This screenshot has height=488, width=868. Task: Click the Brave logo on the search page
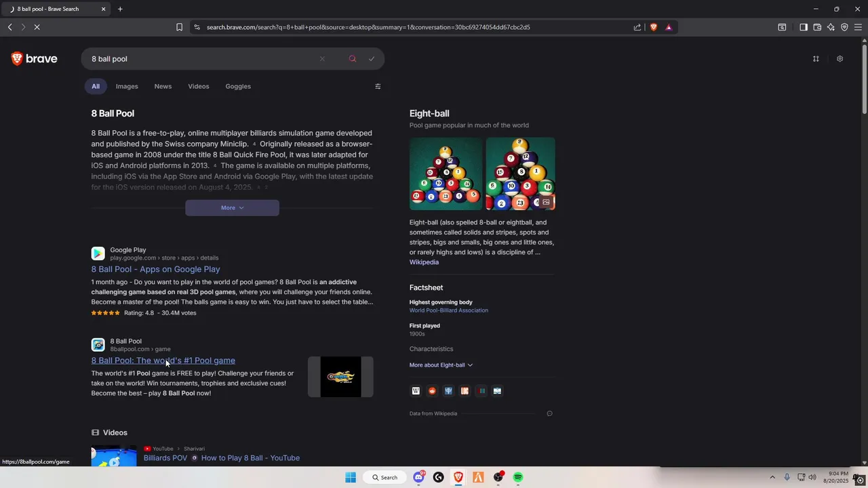coord(34,59)
